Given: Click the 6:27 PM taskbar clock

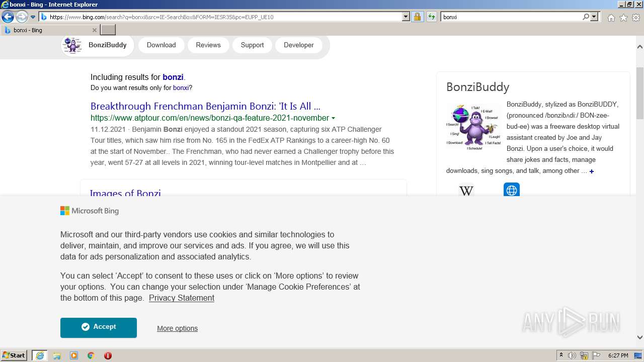Looking at the screenshot, I should click(x=618, y=355).
